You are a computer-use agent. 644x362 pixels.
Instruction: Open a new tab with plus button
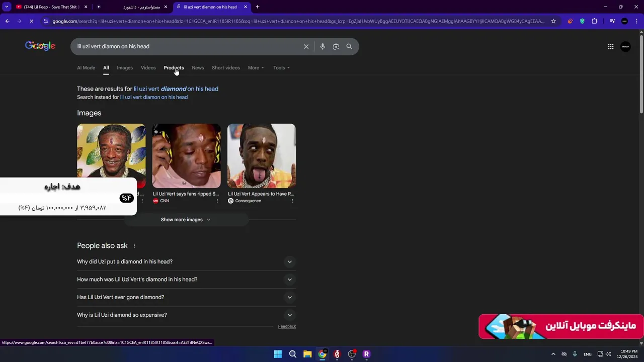pyautogui.click(x=258, y=7)
